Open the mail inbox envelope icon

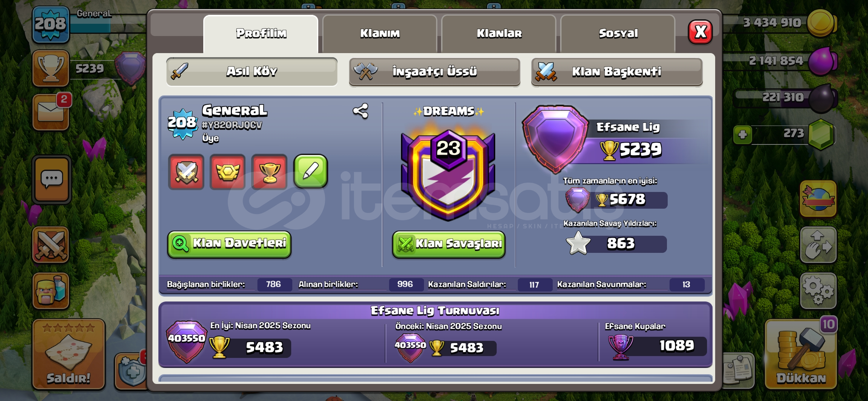click(51, 112)
